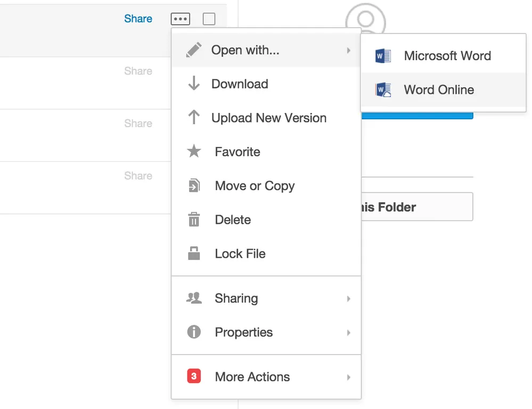Click the grayed Share link in the second row
Screen dimensions: 532x409
click(138, 71)
